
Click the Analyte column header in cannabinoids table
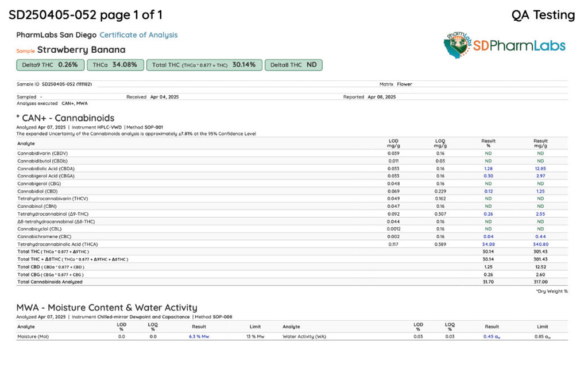click(x=26, y=143)
